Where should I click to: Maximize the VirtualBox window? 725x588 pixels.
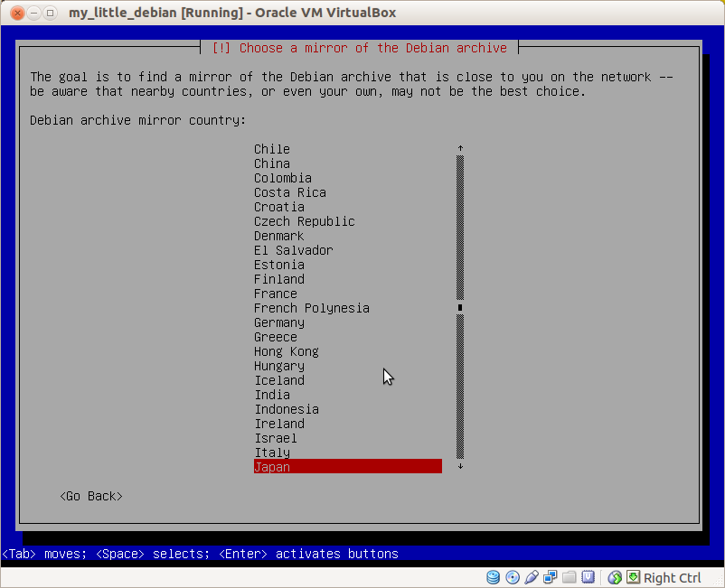point(50,13)
